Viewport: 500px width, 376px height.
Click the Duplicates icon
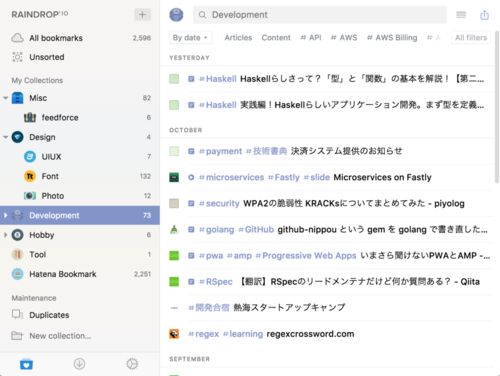pos(17,314)
